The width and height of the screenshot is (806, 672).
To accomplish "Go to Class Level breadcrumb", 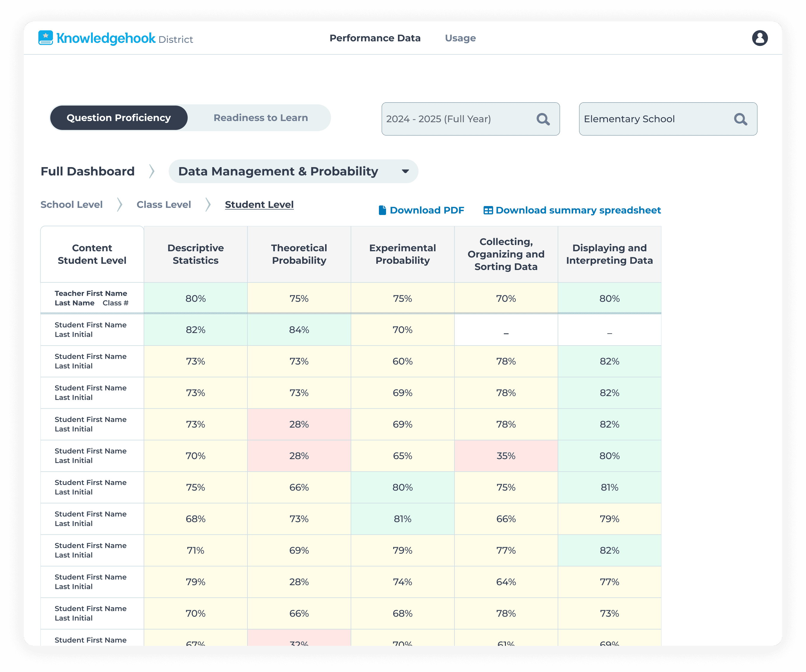I will [x=164, y=205].
